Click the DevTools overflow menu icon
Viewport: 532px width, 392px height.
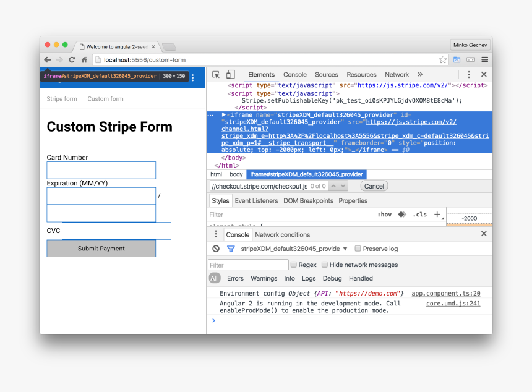coord(468,74)
